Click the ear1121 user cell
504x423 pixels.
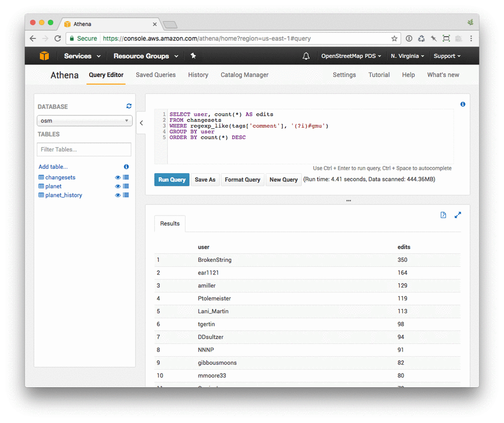click(208, 273)
